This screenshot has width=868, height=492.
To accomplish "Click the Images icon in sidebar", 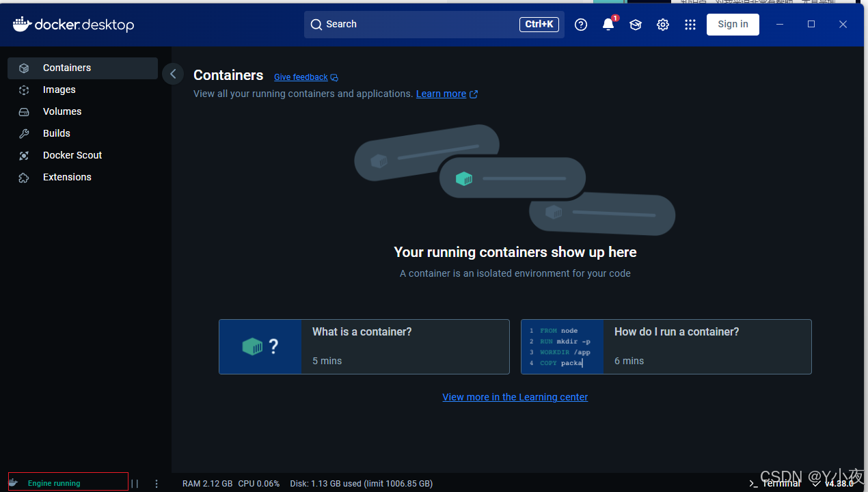I will [x=24, y=90].
